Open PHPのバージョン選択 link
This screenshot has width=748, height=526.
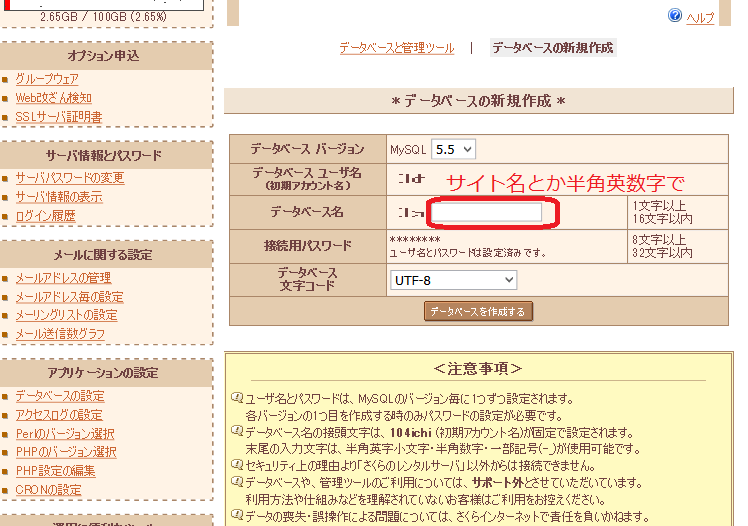66,453
